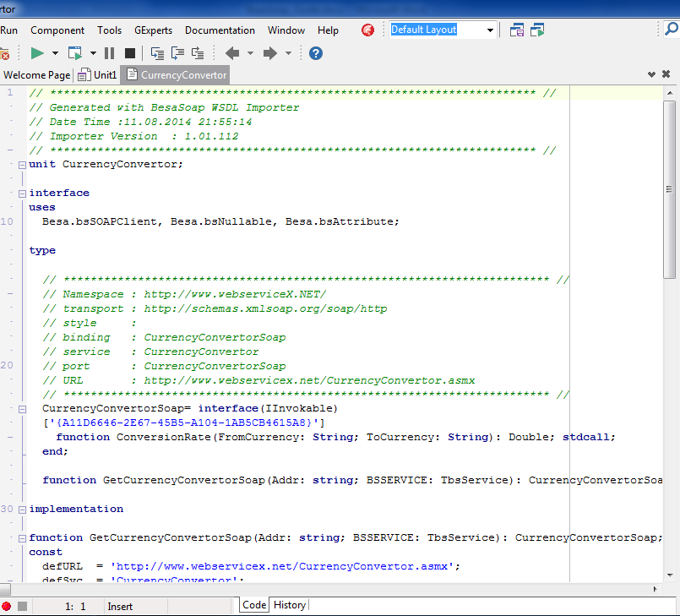Open the Back arrow history dropdown

pos(250,53)
